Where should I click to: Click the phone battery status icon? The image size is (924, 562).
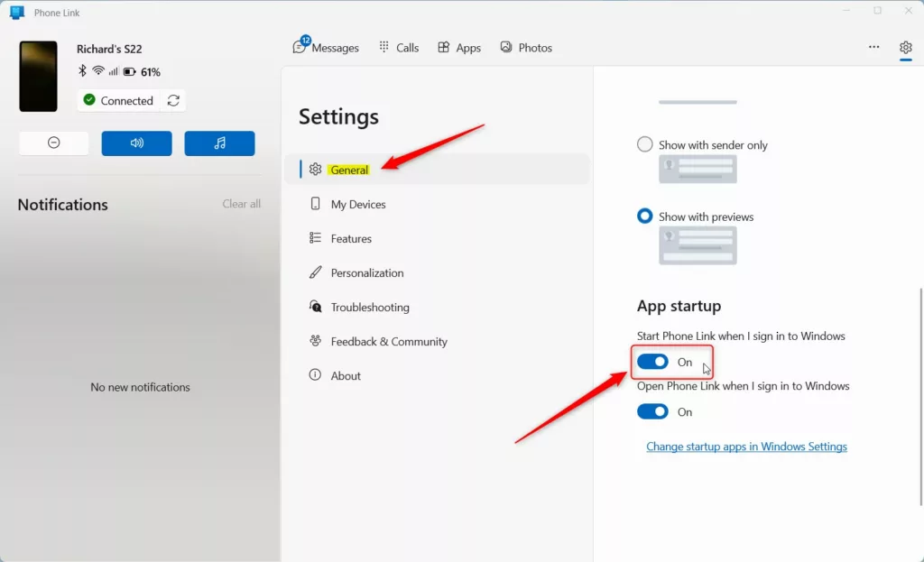(129, 72)
